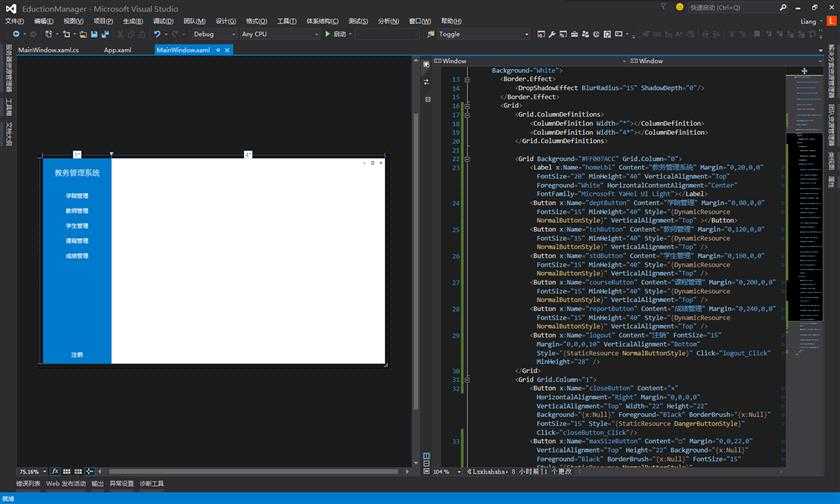This screenshot has width=840, height=504.
Task: Click the horizontal split icon near the code pane bottom
Action: tap(427, 463)
